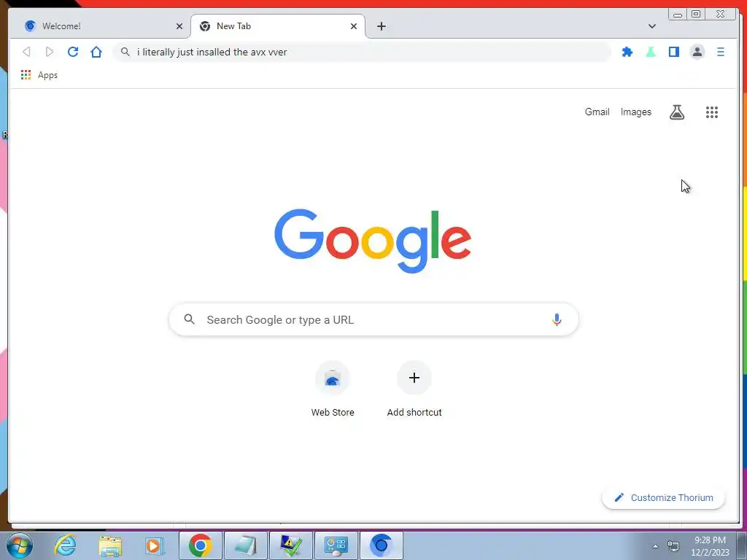The image size is (747, 560).
Task: Open the home page button
Action: point(96,52)
